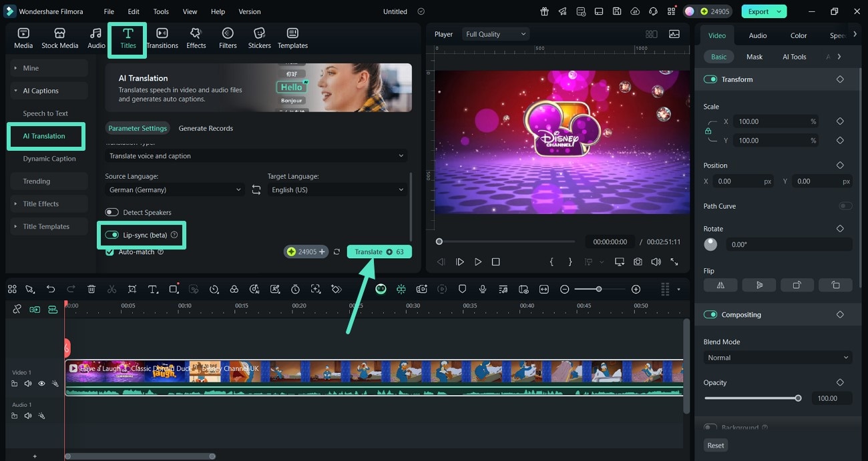
Task: Toggle the Path Curve switch
Action: (845, 206)
